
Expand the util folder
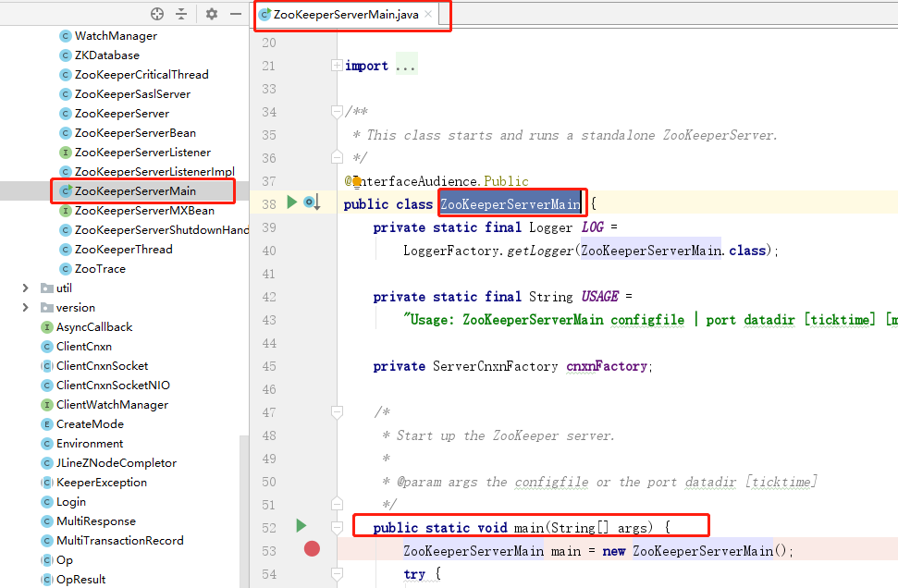point(25,288)
